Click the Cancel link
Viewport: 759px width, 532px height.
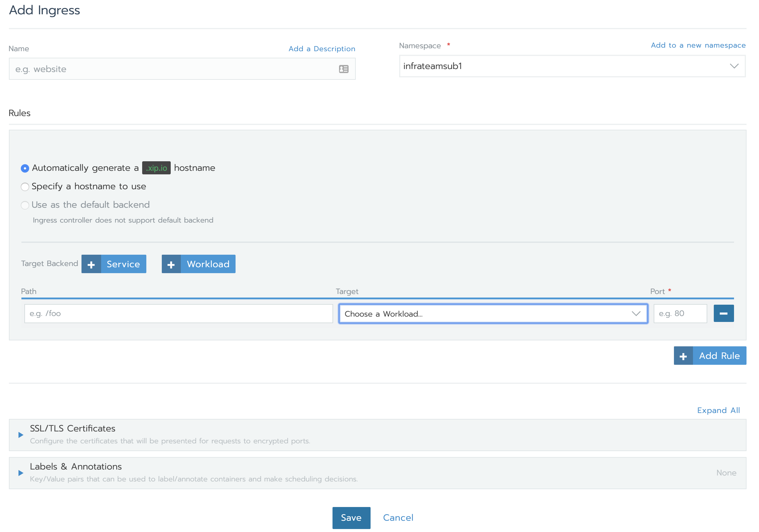(x=398, y=518)
